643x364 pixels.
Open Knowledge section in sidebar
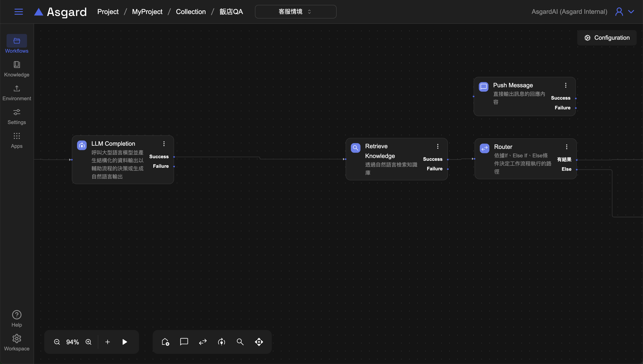[17, 69]
